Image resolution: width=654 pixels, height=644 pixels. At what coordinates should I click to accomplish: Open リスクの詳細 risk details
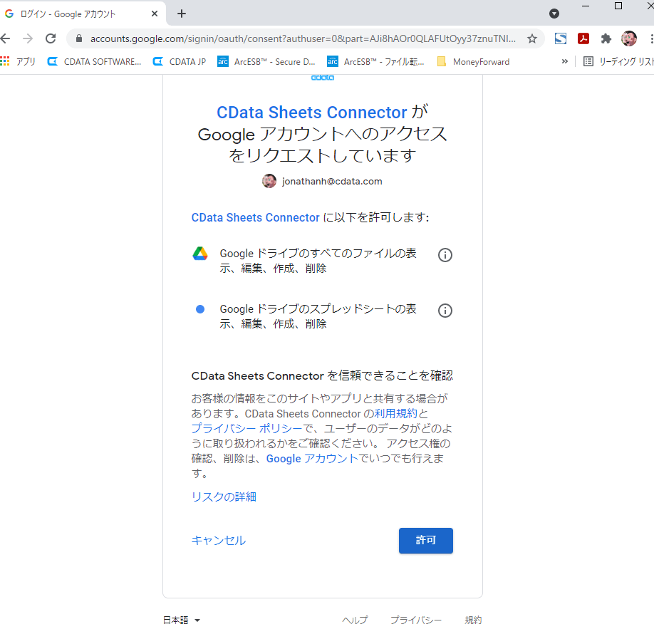(x=224, y=497)
